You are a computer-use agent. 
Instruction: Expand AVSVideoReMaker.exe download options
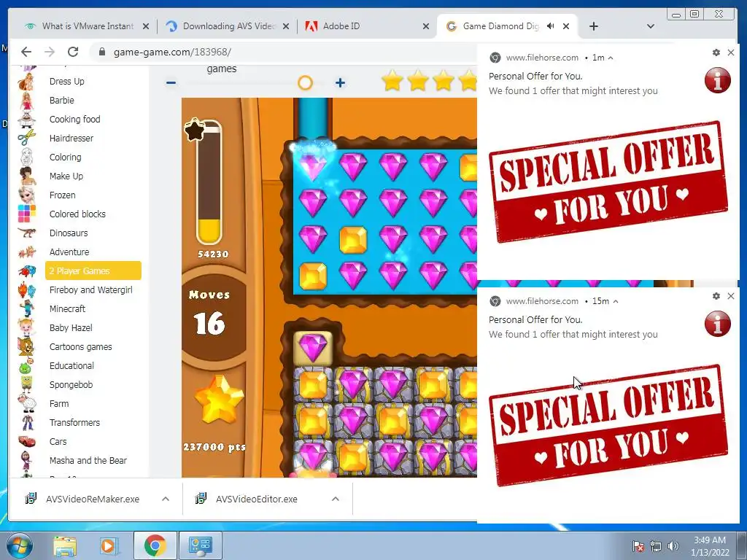click(x=166, y=499)
